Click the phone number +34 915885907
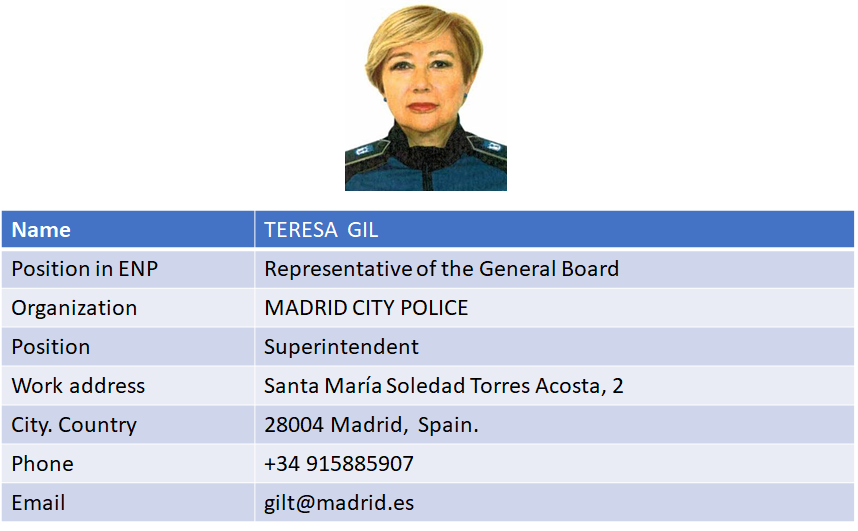The height and width of the screenshot is (531, 858). tap(339, 464)
